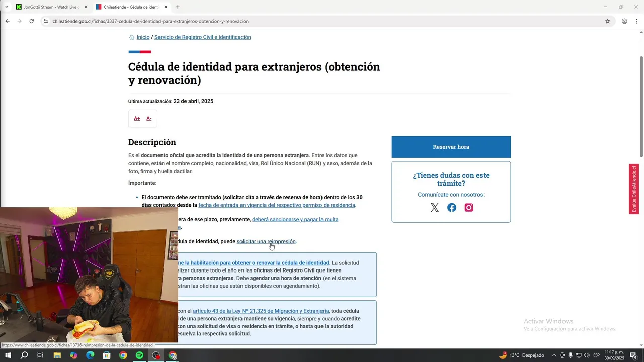Open the clock showing 11:17 p. m.
Viewport: 644px width, 362px height.
click(614, 355)
